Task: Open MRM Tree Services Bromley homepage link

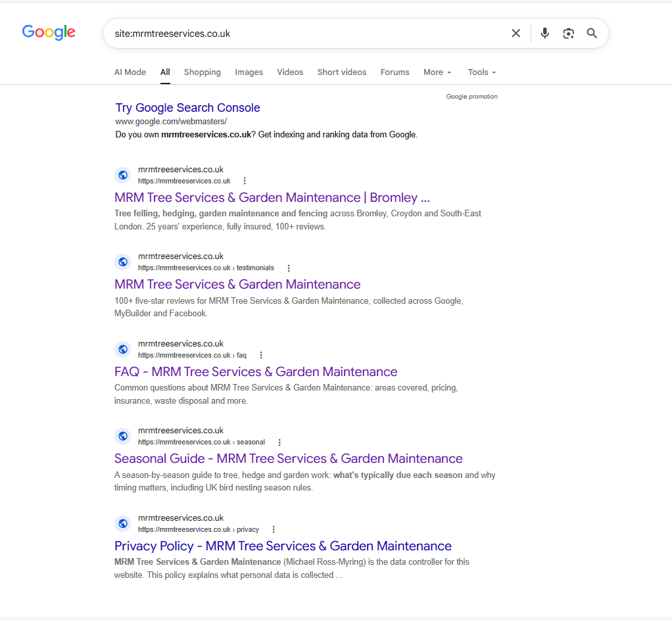Action: [272, 197]
